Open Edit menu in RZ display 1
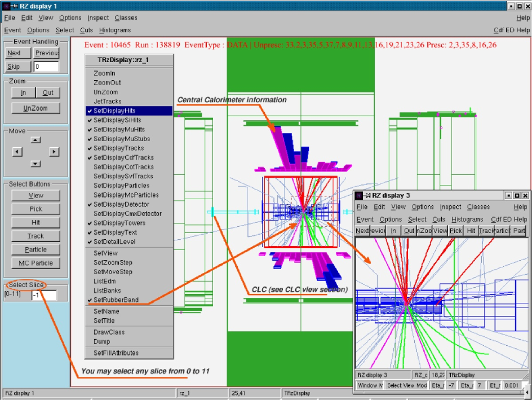Image resolution: width=532 pixels, height=400 pixels. tap(27, 17)
